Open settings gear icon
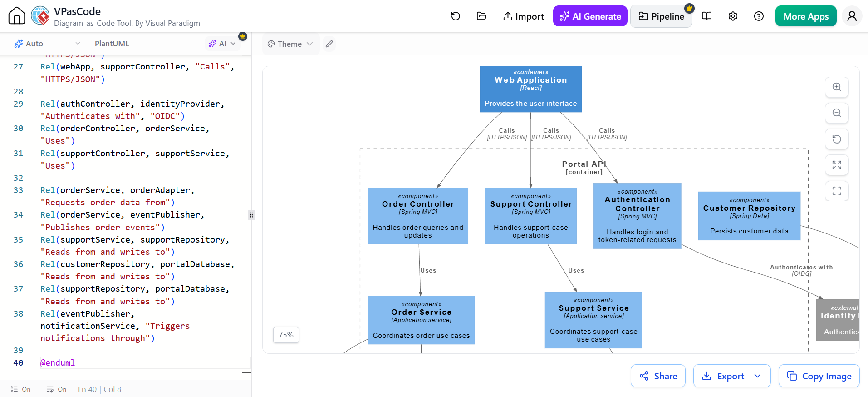 point(733,16)
